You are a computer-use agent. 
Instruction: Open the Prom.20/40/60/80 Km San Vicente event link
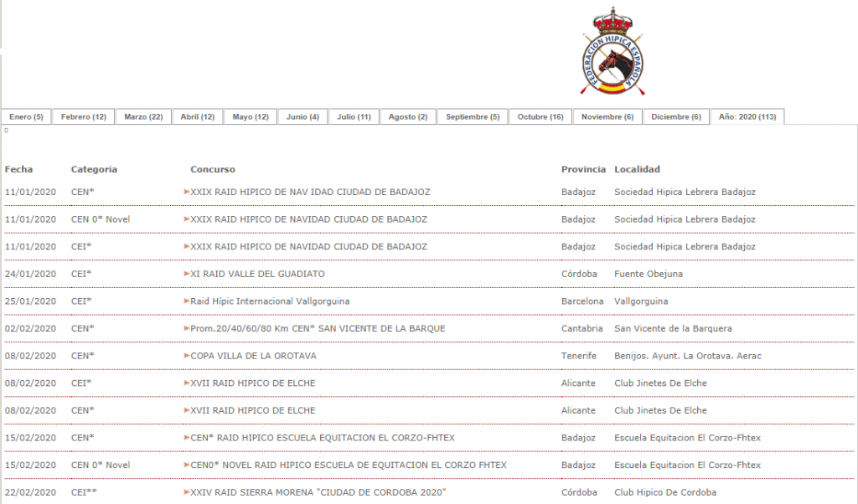(x=318, y=329)
